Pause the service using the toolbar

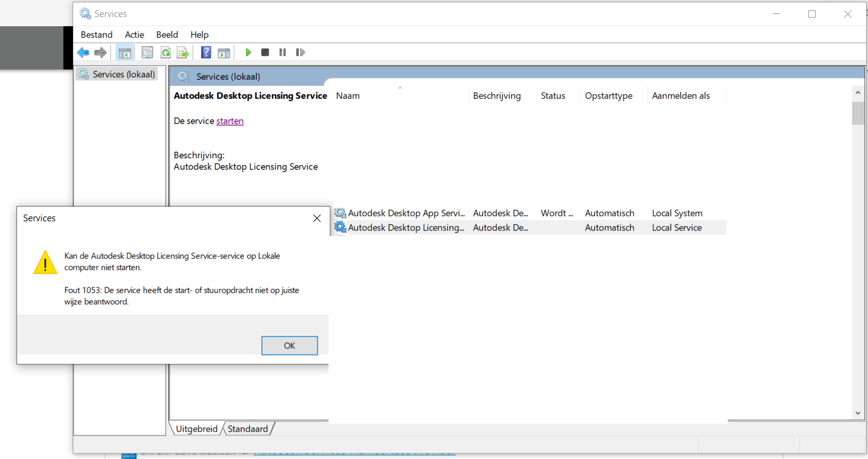click(282, 52)
